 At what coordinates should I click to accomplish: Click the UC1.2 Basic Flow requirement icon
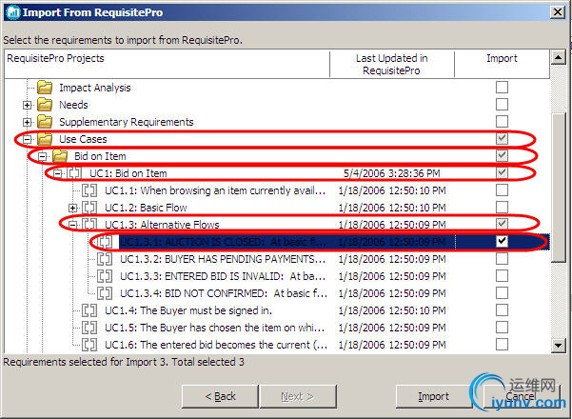point(89,207)
